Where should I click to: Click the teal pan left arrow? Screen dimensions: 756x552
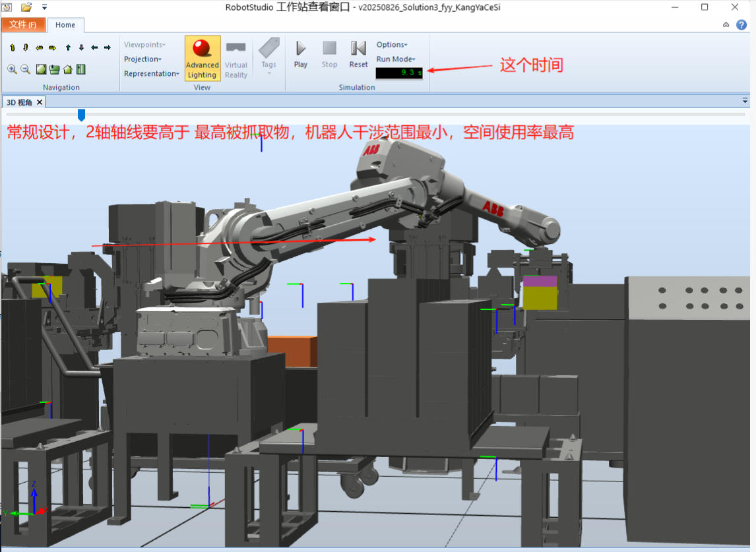94,47
